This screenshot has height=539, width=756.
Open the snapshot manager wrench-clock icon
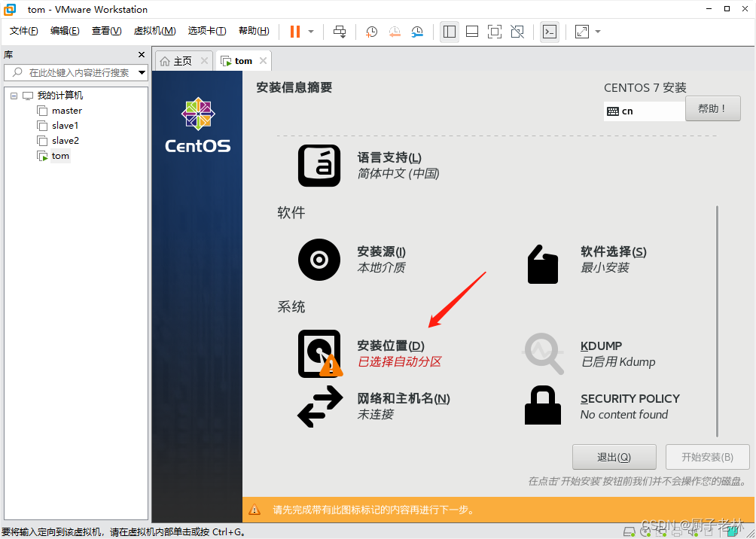pos(418,32)
